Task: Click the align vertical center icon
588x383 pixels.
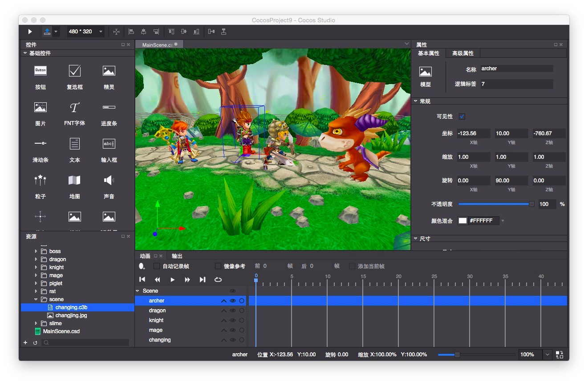Action: click(184, 32)
